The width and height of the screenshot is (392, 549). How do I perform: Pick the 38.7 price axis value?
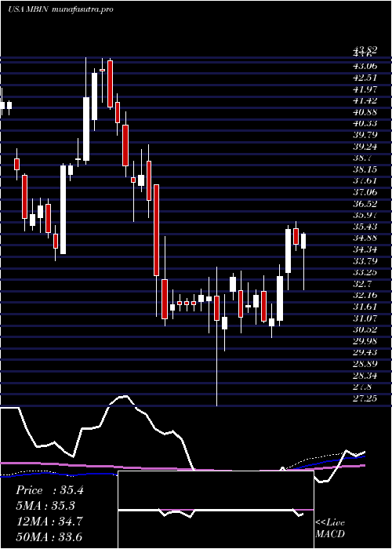point(362,158)
